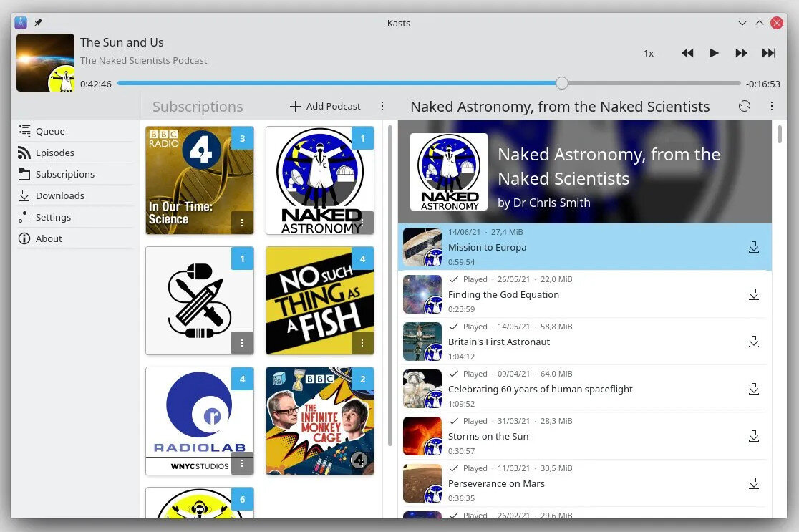799x532 pixels.
Task: Click the pin window icon in titlebar
Action: 38,22
